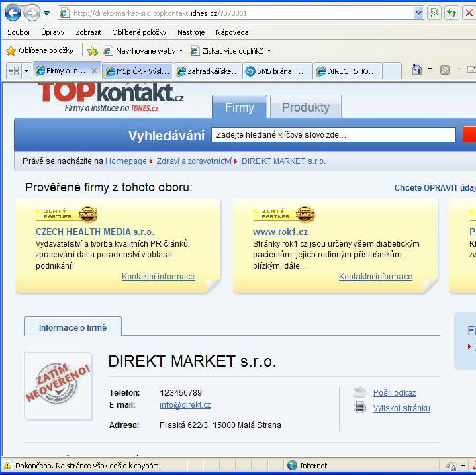Click the add to favorites bar star icon
Viewport: 476px width, 475px height.
click(93, 51)
